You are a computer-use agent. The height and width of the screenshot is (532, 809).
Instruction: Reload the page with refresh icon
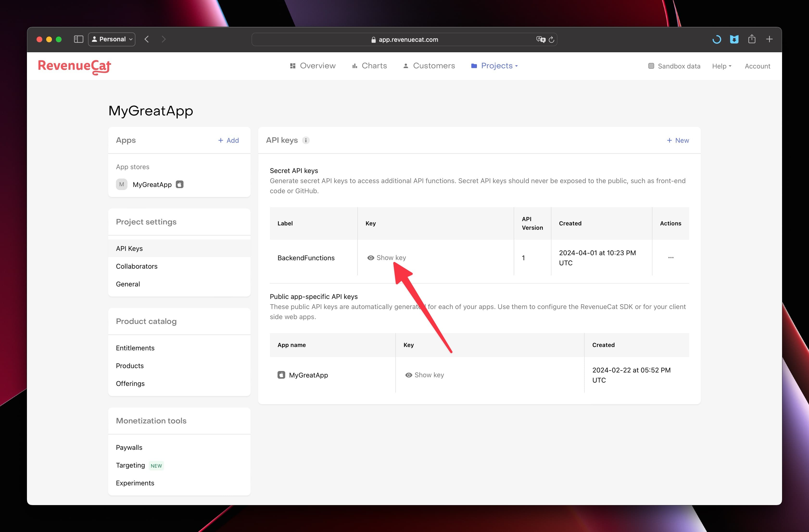tap(551, 39)
